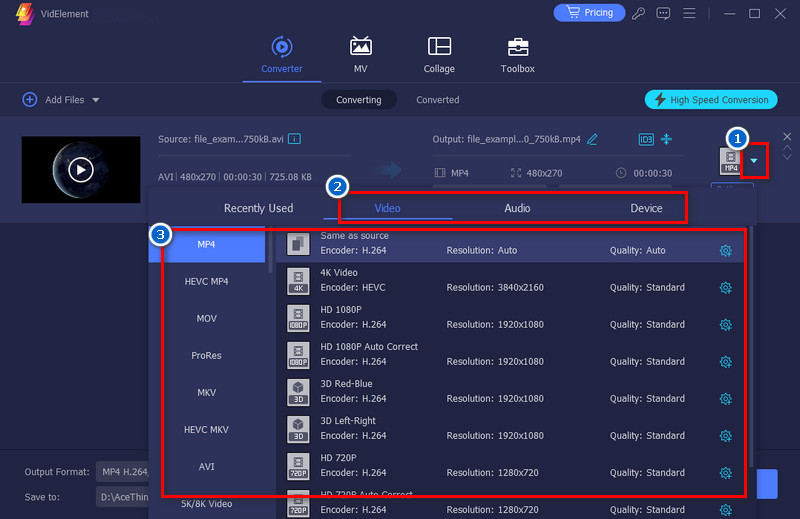Image resolution: width=800 pixels, height=519 pixels.
Task: Select MOV in the format list
Action: point(206,319)
